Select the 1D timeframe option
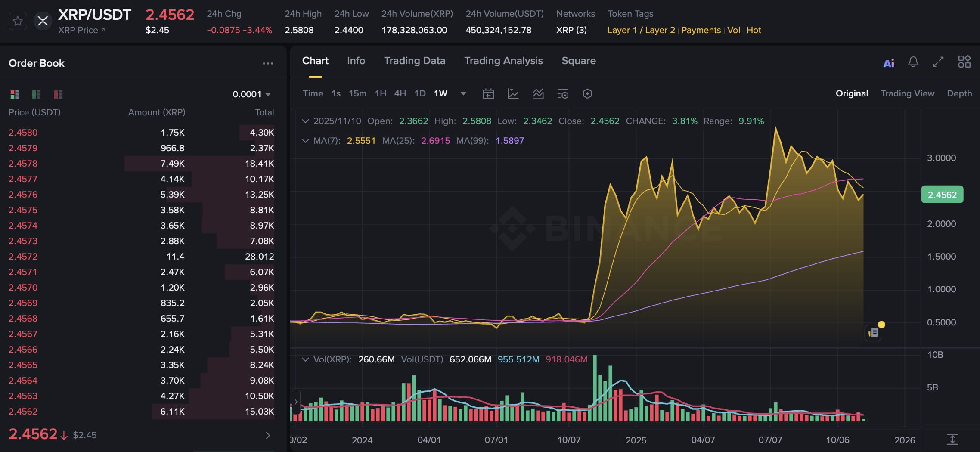The image size is (980, 452). [x=420, y=93]
